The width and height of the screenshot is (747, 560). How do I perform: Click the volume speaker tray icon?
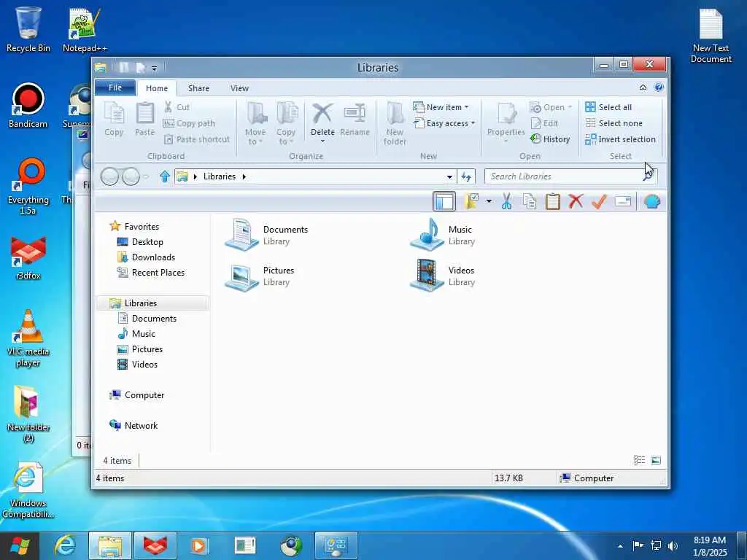(673, 545)
